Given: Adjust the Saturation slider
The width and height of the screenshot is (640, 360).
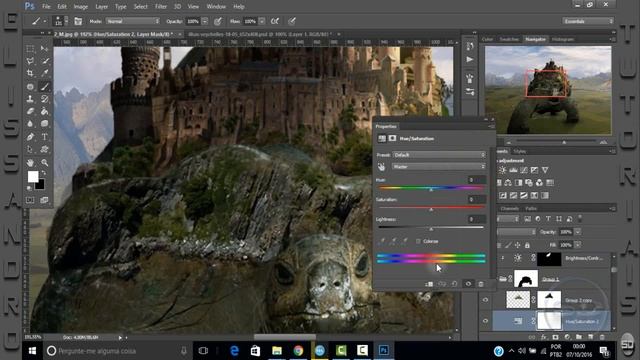Looking at the screenshot, I should pyautogui.click(x=431, y=208).
